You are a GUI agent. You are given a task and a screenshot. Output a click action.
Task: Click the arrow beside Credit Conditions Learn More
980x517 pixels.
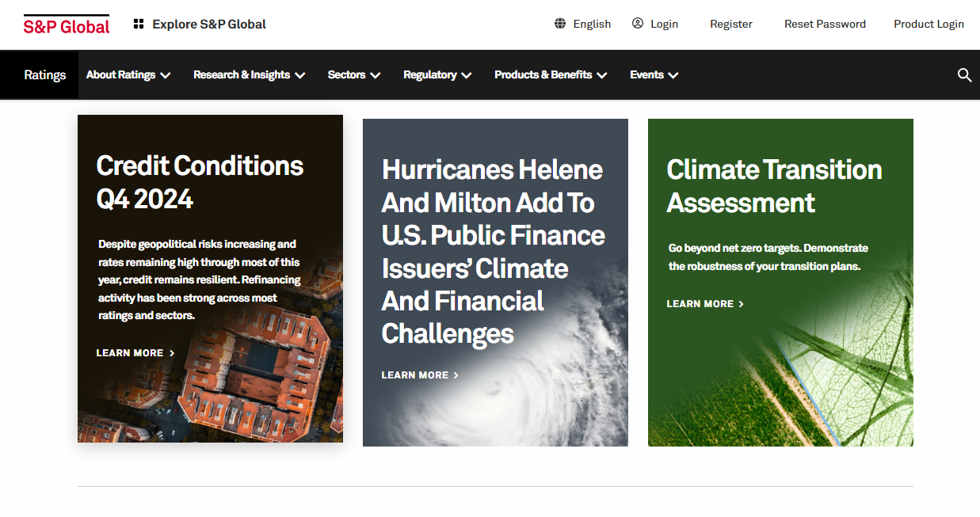click(x=172, y=353)
